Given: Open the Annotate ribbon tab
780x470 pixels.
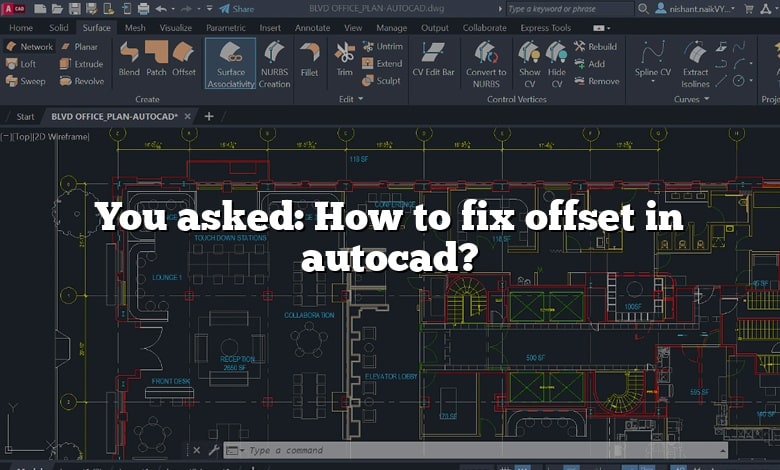Looking at the screenshot, I should (x=312, y=28).
